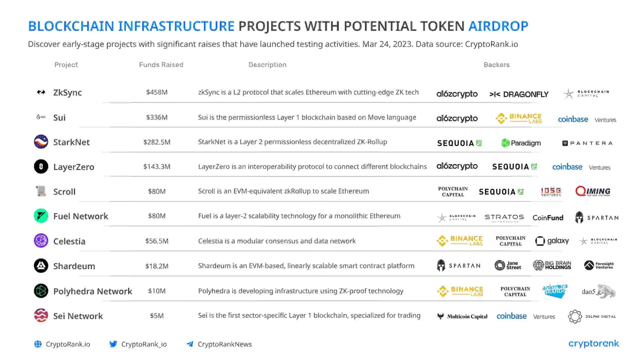Open the CryptoRank.io website link
This screenshot has width=644, height=362.
(x=68, y=344)
